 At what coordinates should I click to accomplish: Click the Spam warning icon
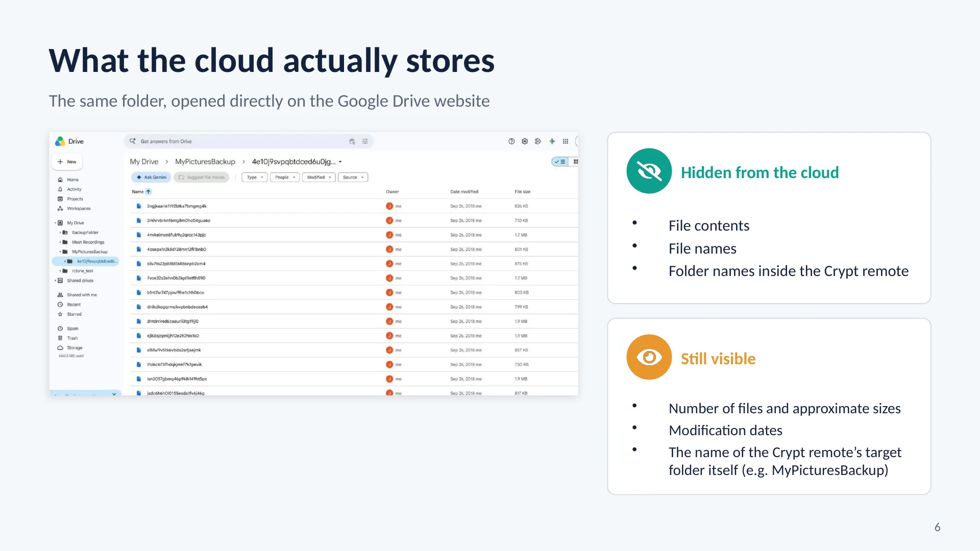click(x=60, y=329)
